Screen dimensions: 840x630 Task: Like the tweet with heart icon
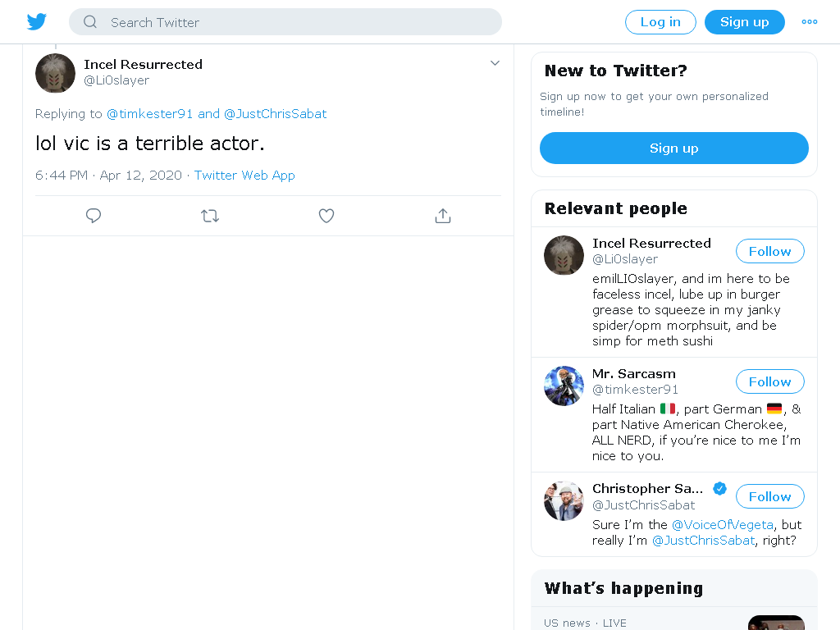[x=326, y=216]
